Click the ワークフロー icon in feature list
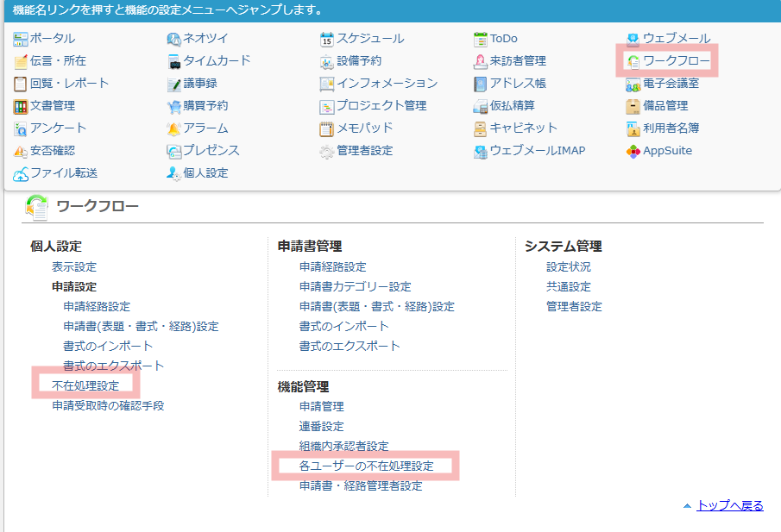781x532 pixels. 633,61
